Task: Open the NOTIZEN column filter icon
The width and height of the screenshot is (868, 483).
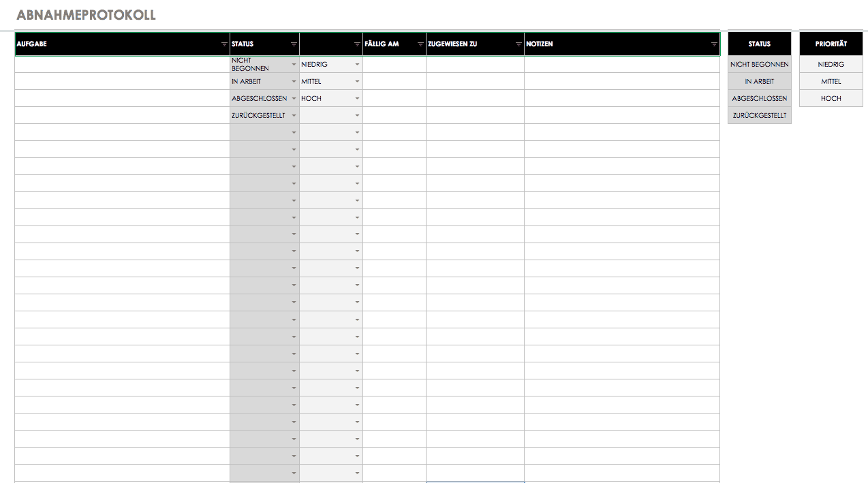Action: pyautogui.click(x=714, y=44)
